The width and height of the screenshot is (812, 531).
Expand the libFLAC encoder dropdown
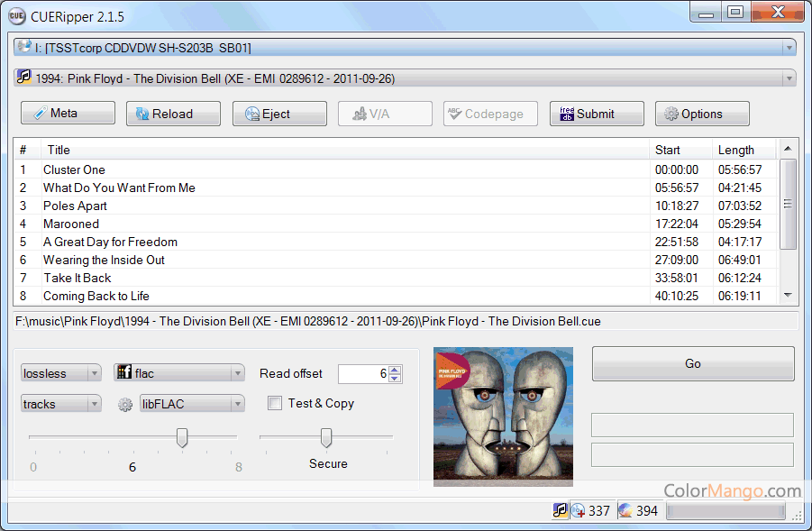point(237,404)
